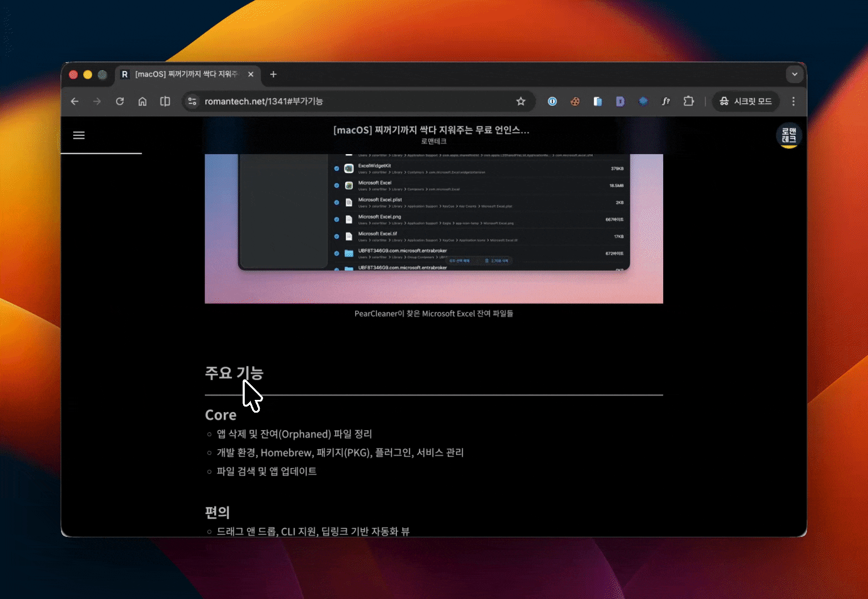The height and width of the screenshot is (599, 868).
Task: Open the PearCleaner Excel screenshot image
Action: point(434,229)
